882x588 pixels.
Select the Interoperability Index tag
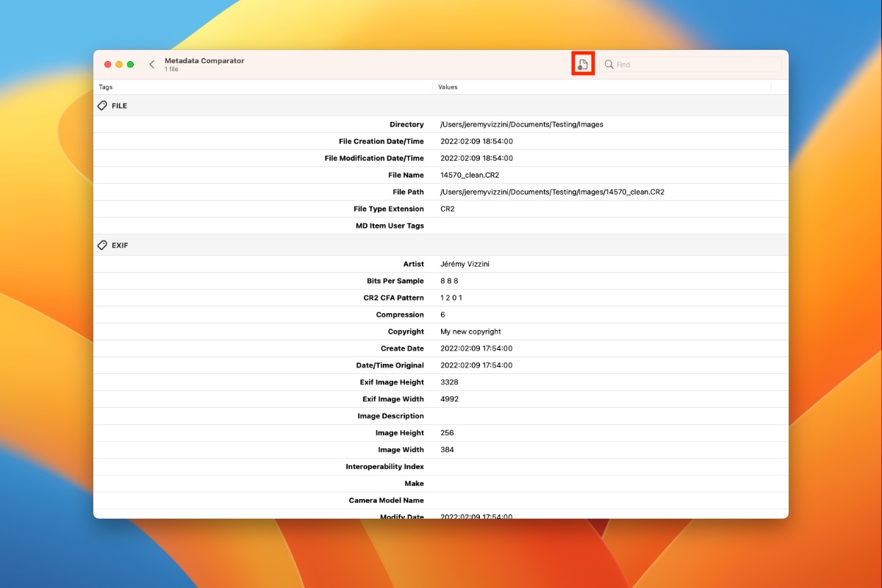[385, 467]
